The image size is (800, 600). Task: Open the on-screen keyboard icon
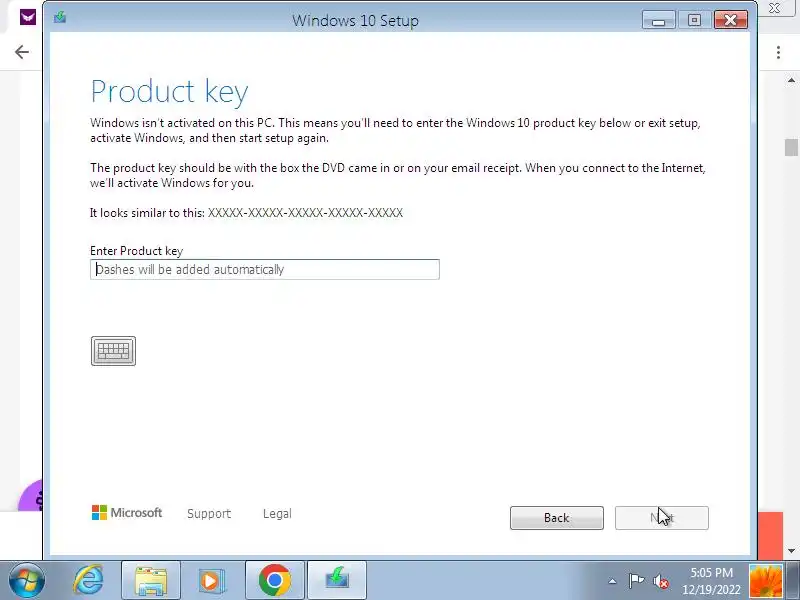[113, 351]
